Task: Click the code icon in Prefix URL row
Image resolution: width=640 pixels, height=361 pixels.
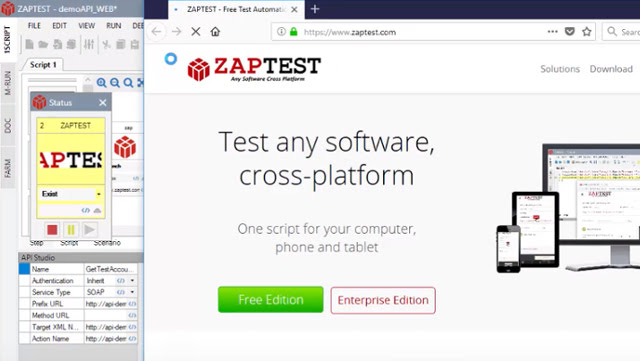Action: pyautogui.click(x=132, y=304)
